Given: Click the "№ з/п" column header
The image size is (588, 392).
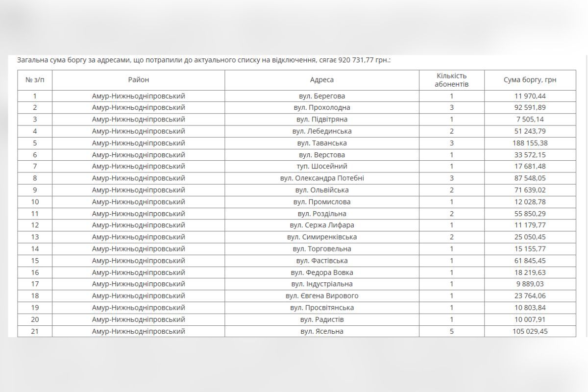Looking at the screenshot, I should tap(34, 80).
